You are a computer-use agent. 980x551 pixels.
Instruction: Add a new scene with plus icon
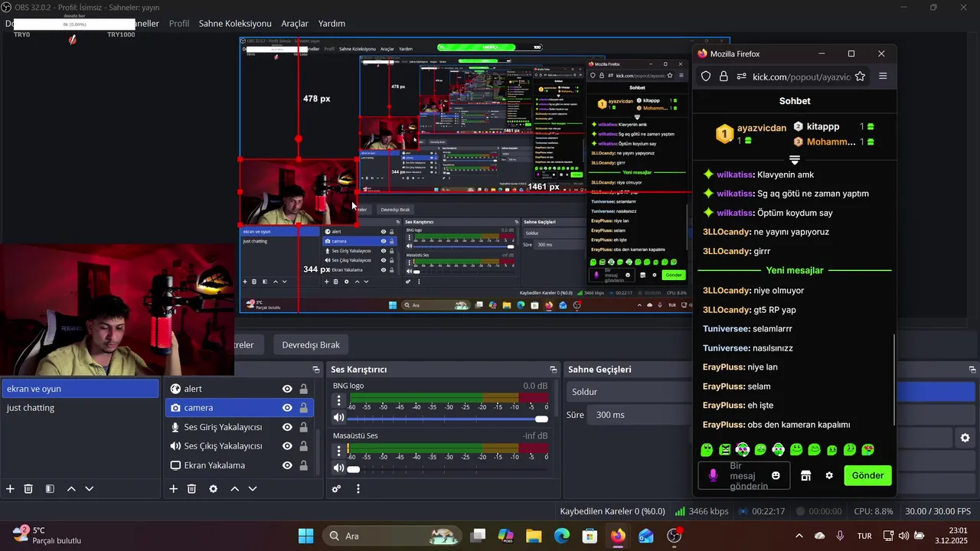tap(10, 488)
